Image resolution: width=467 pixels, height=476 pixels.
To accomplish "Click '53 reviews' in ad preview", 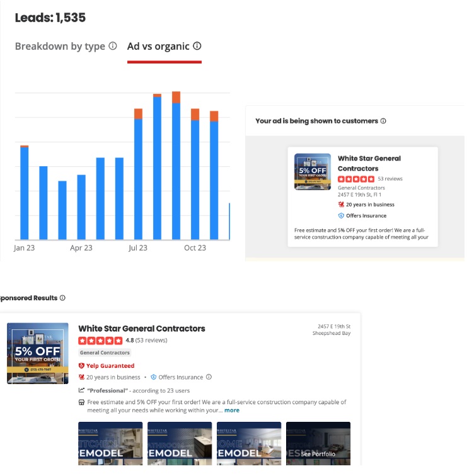I will point(390,179).
